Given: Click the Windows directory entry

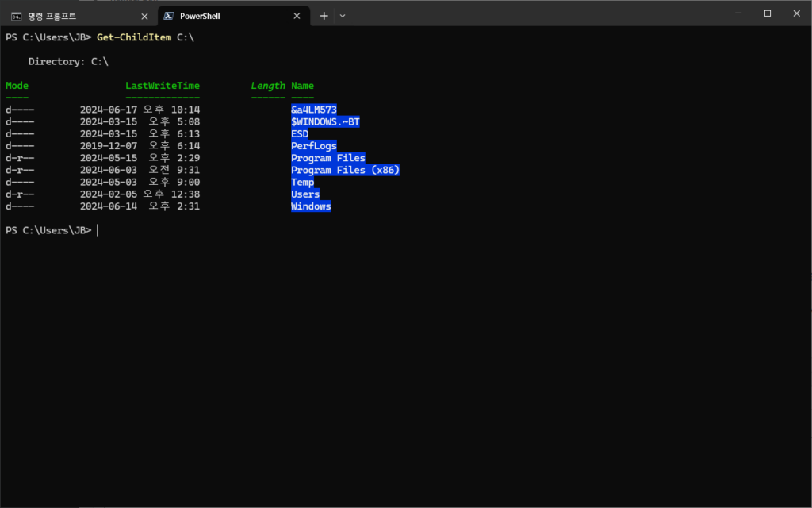Looking at the screenshot, I should pos(311,206).
